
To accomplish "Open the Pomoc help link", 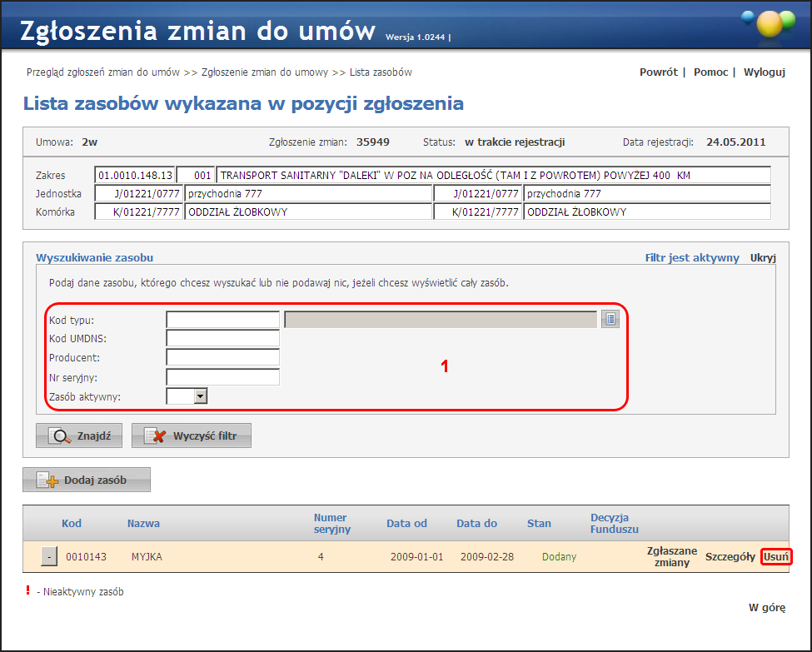I will pyautogui.click(x=710, y=72).
